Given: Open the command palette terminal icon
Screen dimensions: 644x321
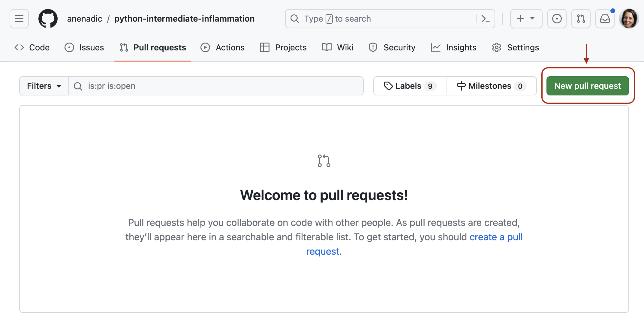Looking at the screenshot, I should (x=485, y=19).
